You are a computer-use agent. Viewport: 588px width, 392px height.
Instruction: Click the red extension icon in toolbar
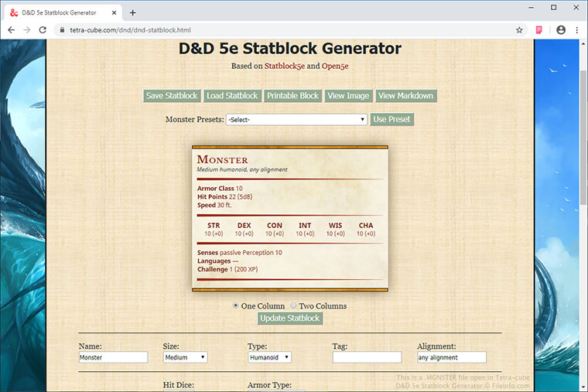click(539, 29)
